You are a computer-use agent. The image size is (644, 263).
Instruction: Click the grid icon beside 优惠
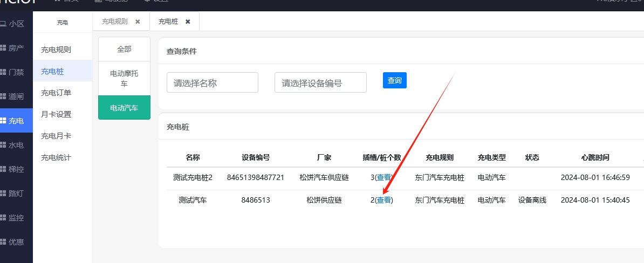pos(3,241)
